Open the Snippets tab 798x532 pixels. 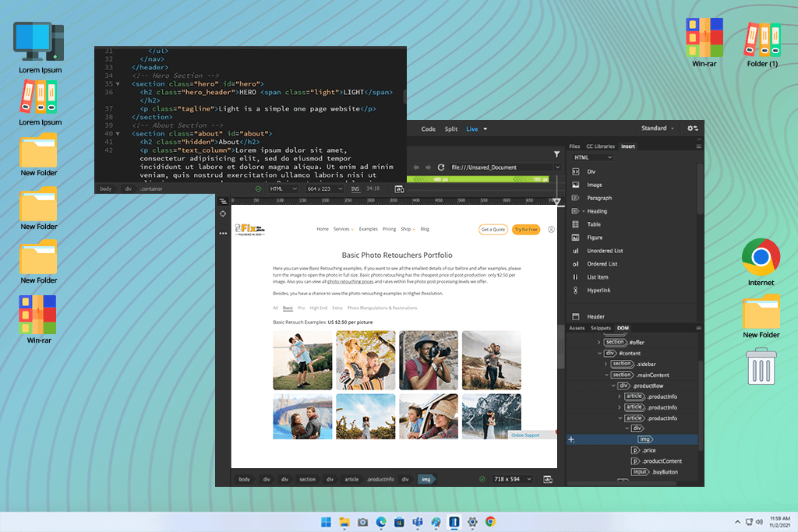coord(601,328)
